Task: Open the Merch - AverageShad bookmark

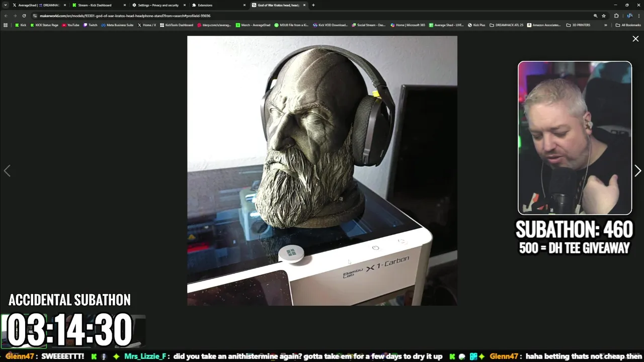Action: point(253,25)
